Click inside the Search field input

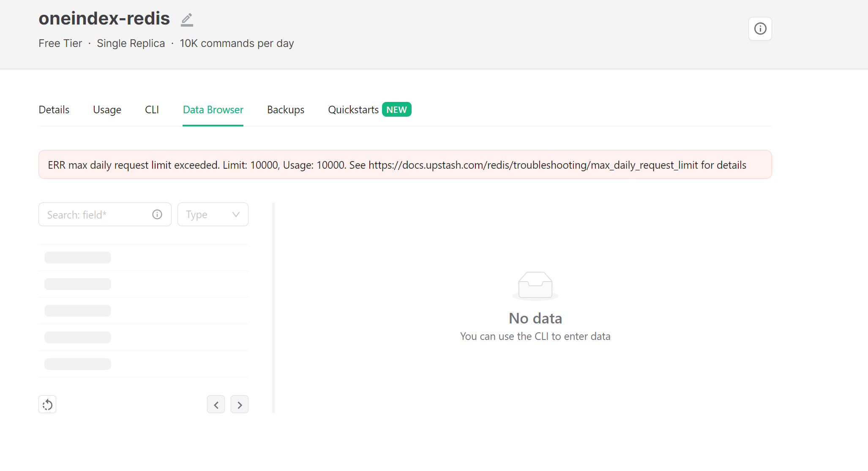93,214
